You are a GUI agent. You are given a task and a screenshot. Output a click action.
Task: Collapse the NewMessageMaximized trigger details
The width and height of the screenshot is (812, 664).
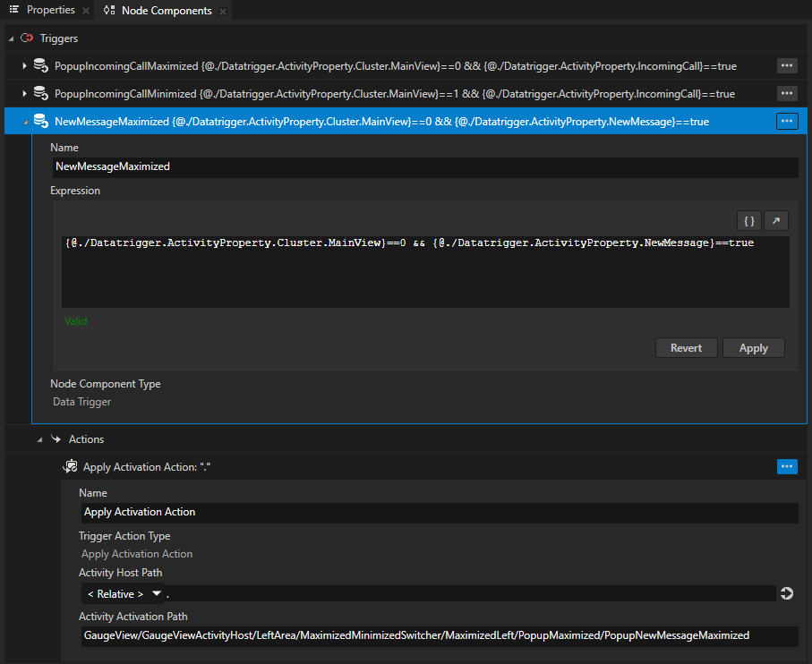(22, 121)
